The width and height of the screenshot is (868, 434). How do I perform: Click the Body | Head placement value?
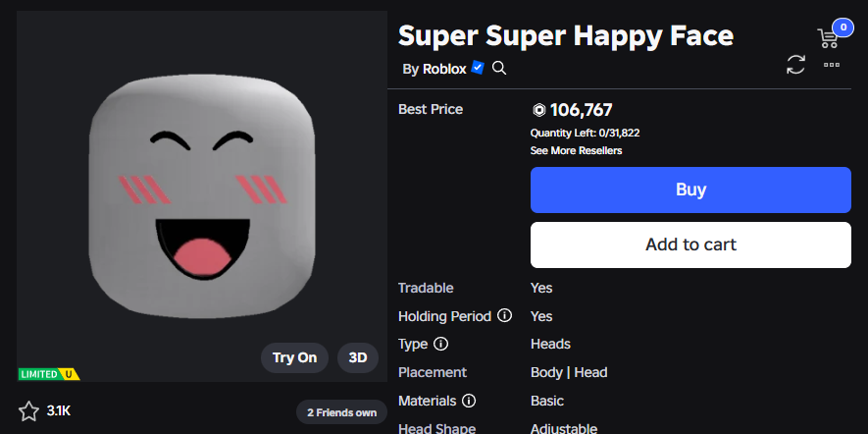(x=569, y=372)
